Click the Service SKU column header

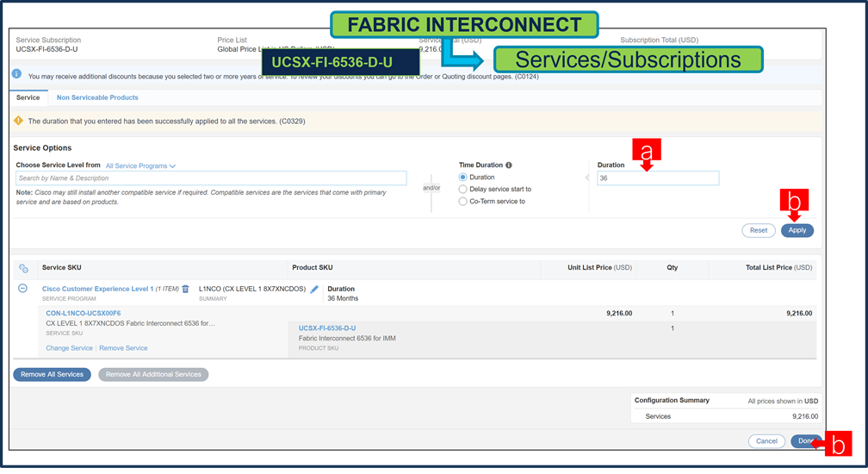[x=61, y=267]
